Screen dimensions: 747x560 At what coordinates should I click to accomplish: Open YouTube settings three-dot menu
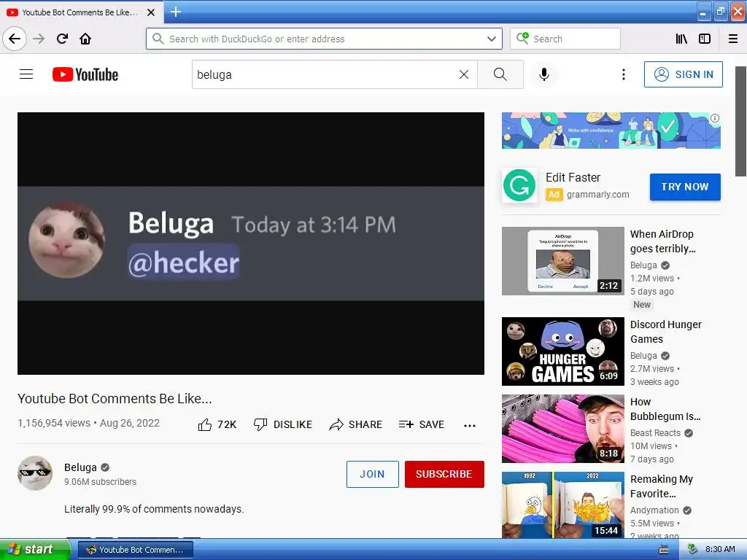point(623,74)
